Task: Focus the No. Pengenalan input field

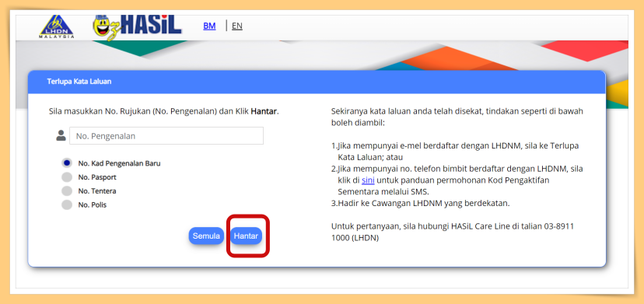Action: 166,135
